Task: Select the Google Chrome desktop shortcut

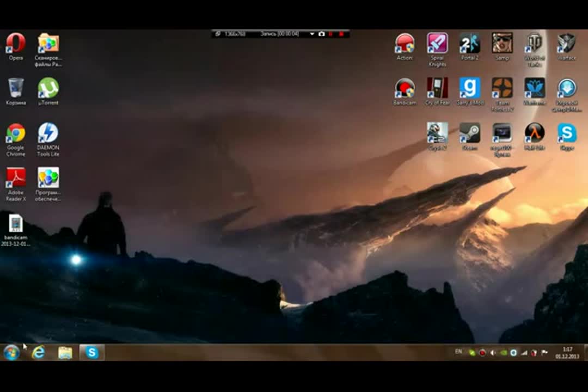Action: tap(16, 133)
